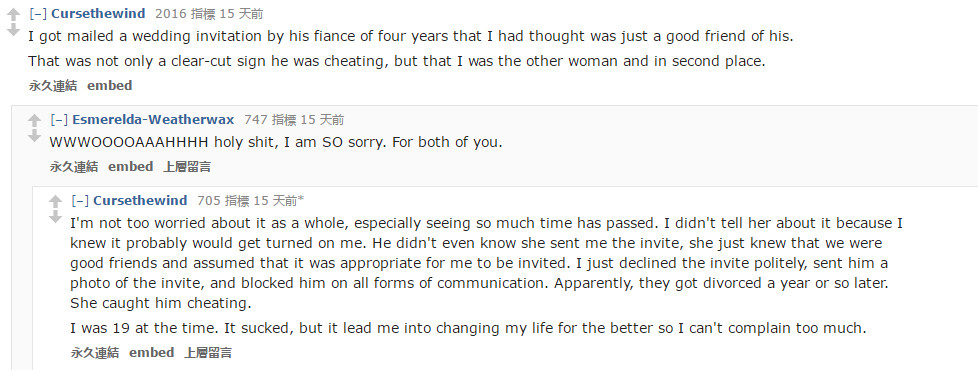Upvote the top Cursethewind wedding invitation comment
Screen dimensions: 978x370
pyautogui.click(x=13, y=14)
